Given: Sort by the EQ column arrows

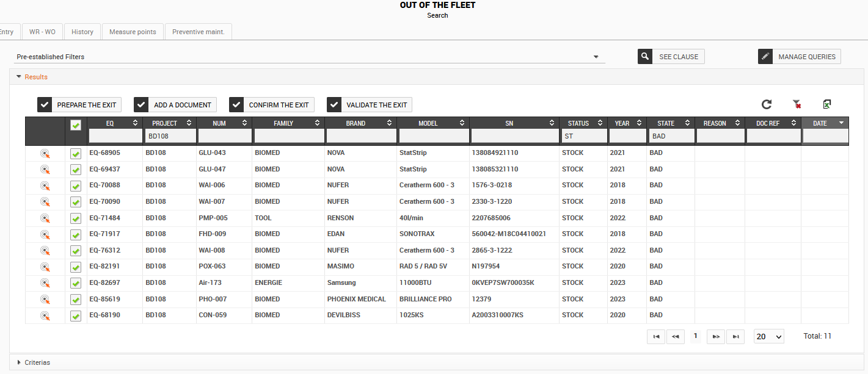Looking at the screenshot, I should (x=136, y=123).
